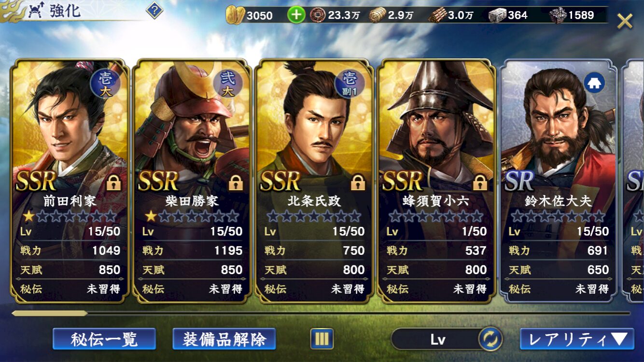Close the 強化 screen with X
The image size is (644, 362).
pos(625,21)
